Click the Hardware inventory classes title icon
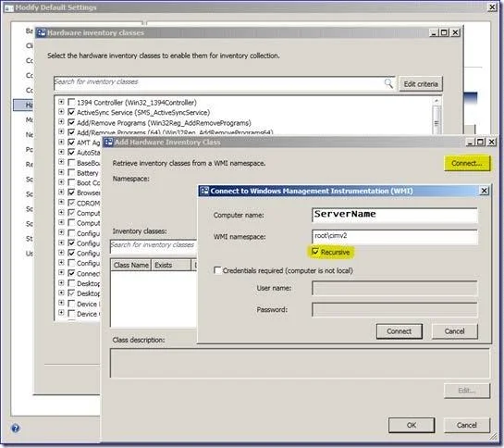 (41, 32)
